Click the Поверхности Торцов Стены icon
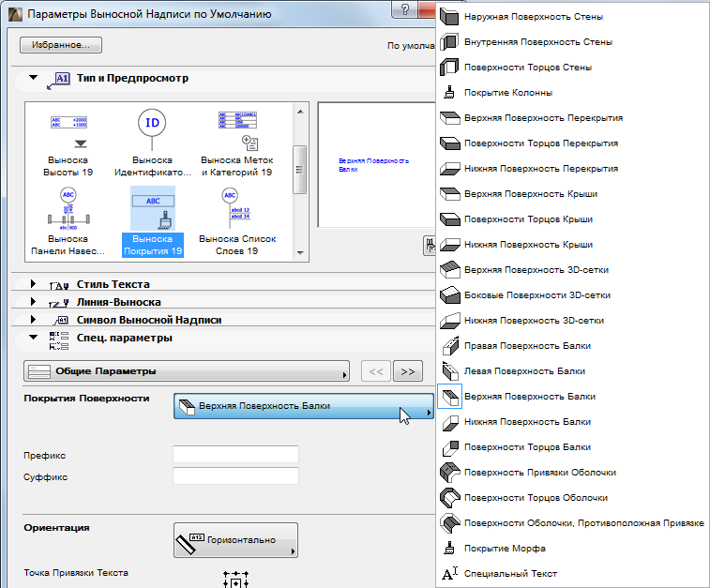This screenshot has height=588, width=710. pyautogui.click(x=449, y=68)
